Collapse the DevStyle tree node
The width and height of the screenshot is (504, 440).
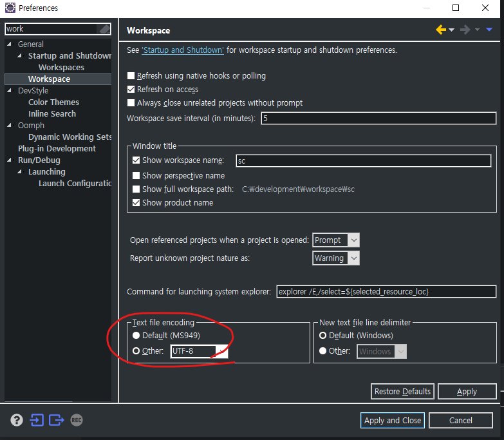(9, 90)
